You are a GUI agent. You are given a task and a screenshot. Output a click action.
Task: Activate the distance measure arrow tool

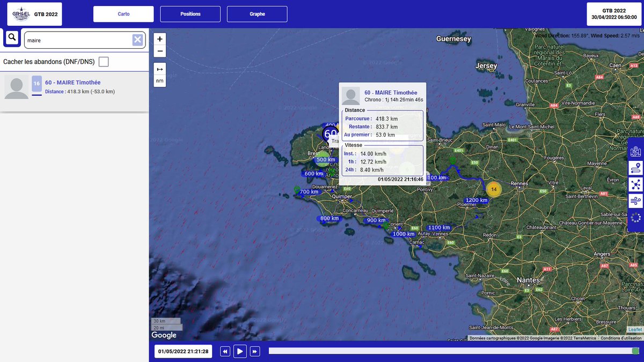click(x=159, y=69)
